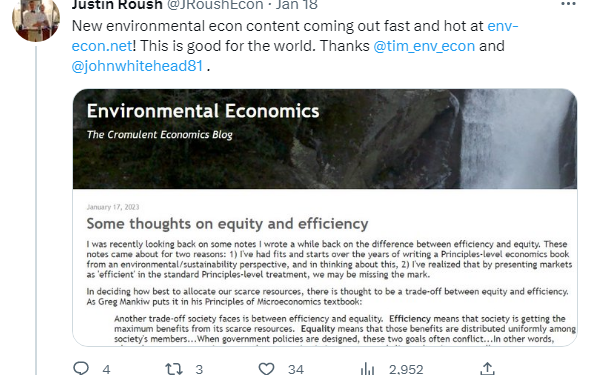The height and width of the screenshot is (375, 592).
Task: Click the like count number 34
Action: click(296, 369)
